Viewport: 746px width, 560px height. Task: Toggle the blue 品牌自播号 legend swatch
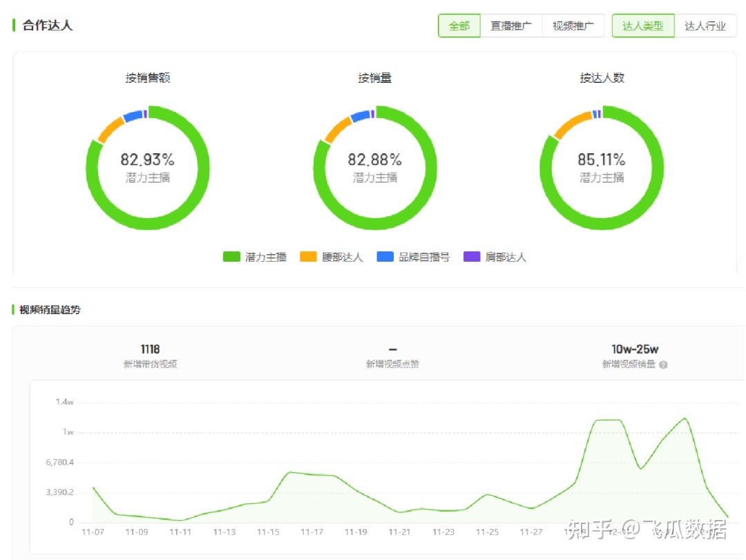click(x=385, y=257)
